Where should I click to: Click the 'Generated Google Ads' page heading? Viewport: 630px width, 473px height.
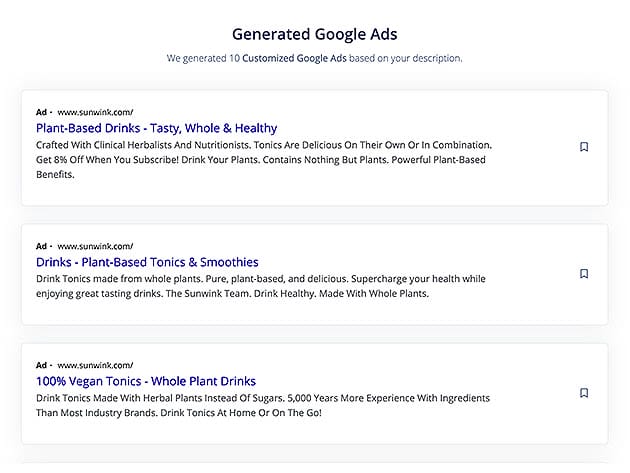[x=314, y=34]
